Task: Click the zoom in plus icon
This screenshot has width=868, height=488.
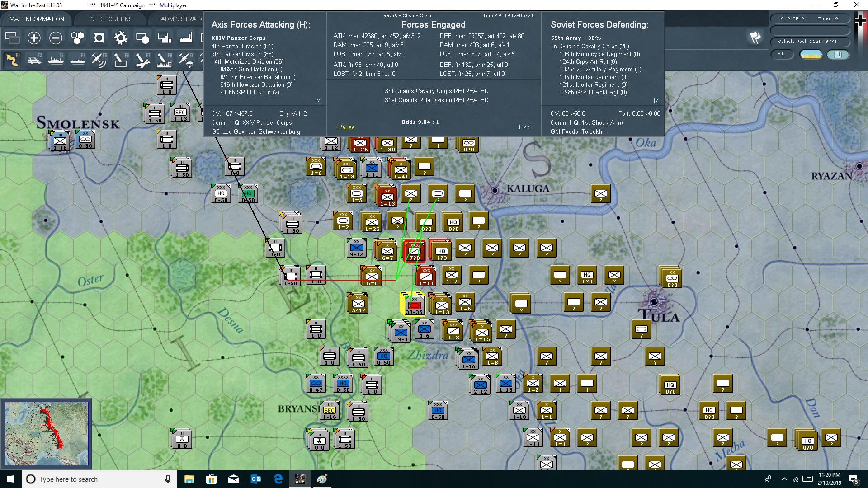Action: click(34, 38)
